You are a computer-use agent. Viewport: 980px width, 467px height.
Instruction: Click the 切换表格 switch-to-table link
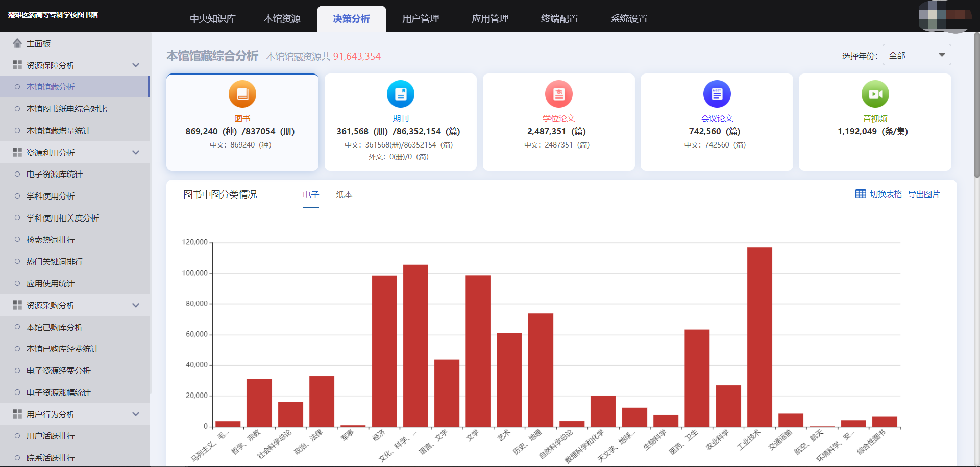tap(886, 194)
